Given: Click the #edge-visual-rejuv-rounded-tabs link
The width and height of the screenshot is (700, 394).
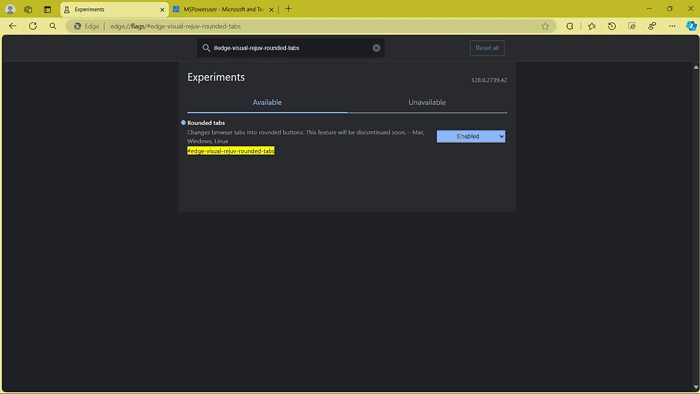Looking at the screenshot, I should point(231,151).
